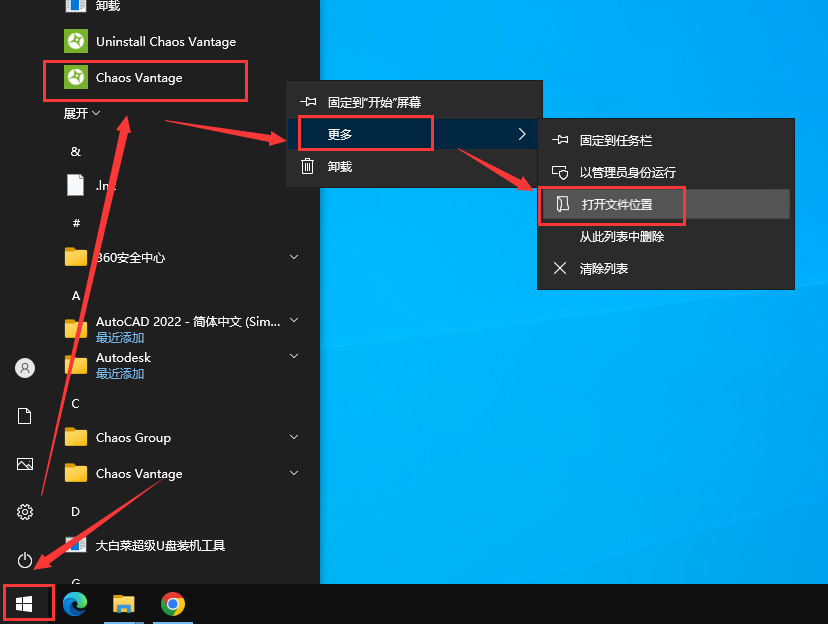
Task: Click the # section letter header
Action: (76, 223)
